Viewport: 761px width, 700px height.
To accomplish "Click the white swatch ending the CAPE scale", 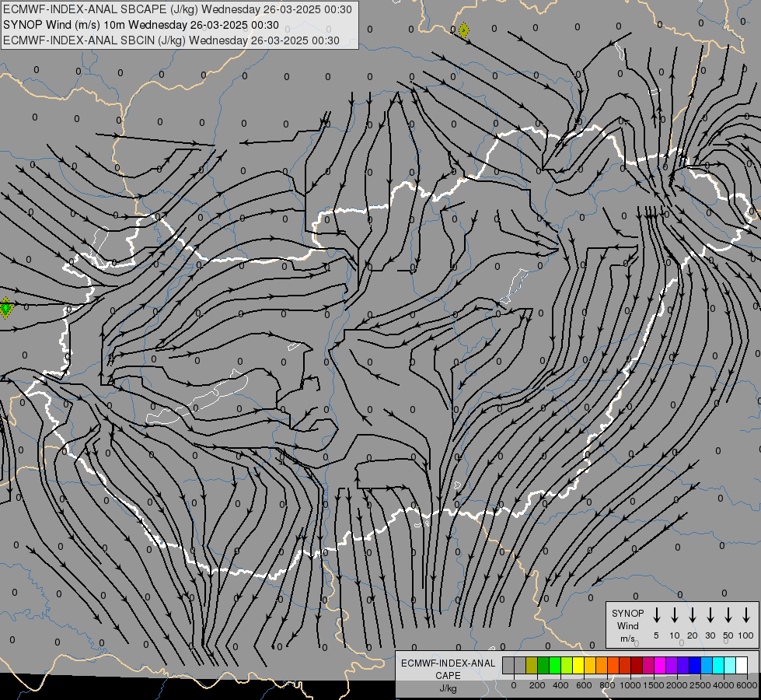I will point(742,666).
